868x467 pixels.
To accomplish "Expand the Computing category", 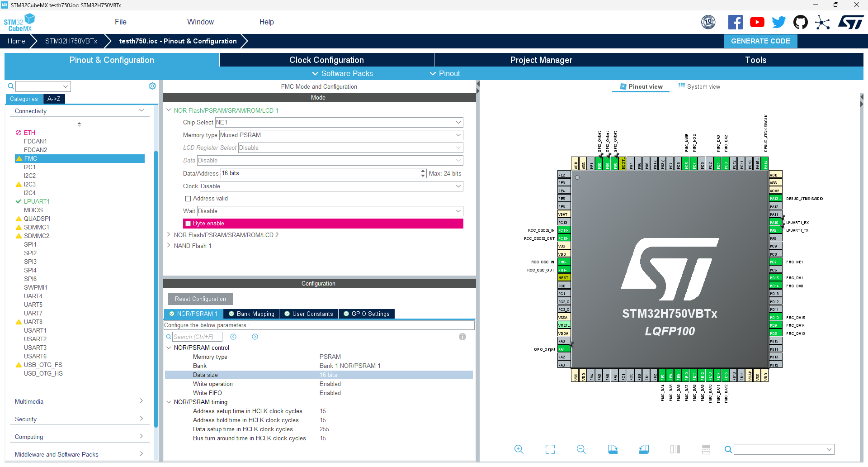I will click(142, 436).
